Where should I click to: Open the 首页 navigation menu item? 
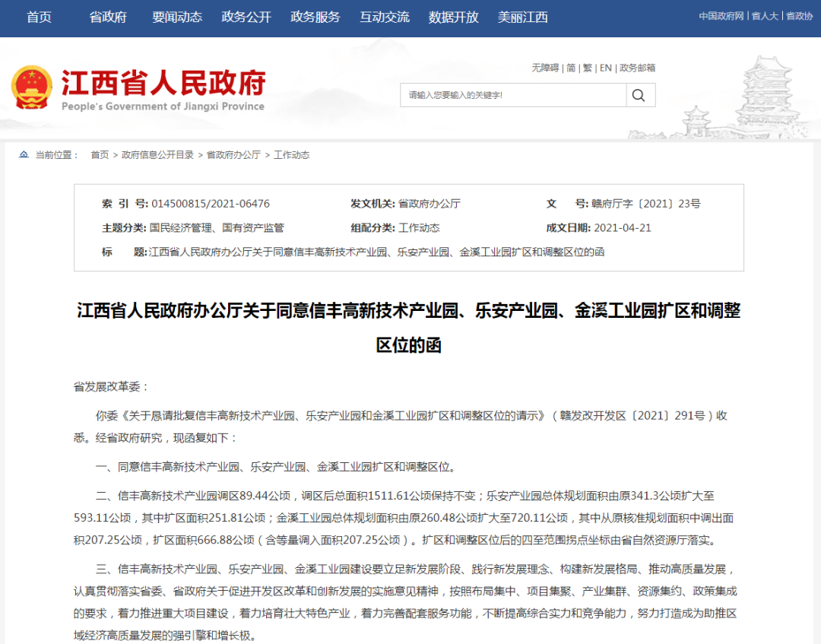point(40,17)
